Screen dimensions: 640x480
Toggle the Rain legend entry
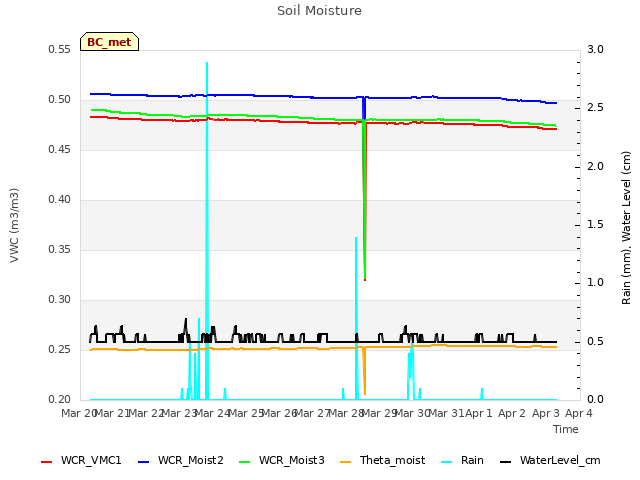pyautogui.click(x=462, y=461)
